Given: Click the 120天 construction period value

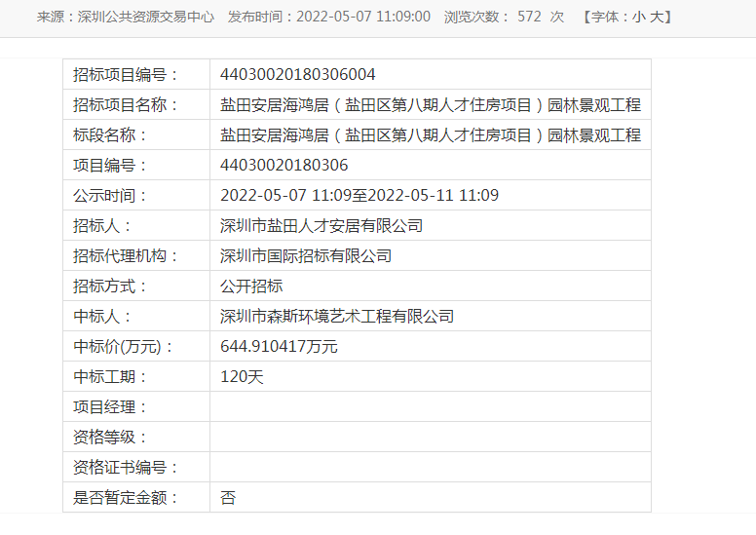Looking at the screenshot, I should pyautogui.click(x=242, y=377).
